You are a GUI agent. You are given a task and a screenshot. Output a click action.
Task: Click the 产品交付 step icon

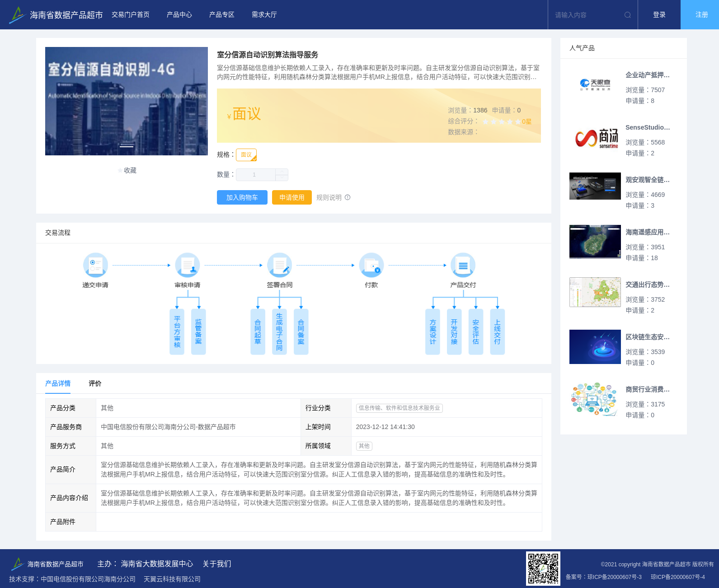click(x=463, y=265)
